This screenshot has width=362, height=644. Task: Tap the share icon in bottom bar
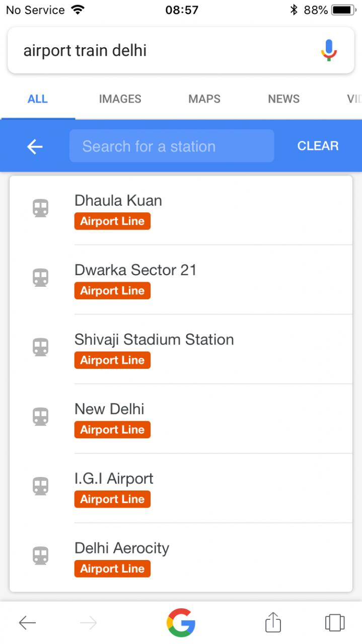click(273, 622)
